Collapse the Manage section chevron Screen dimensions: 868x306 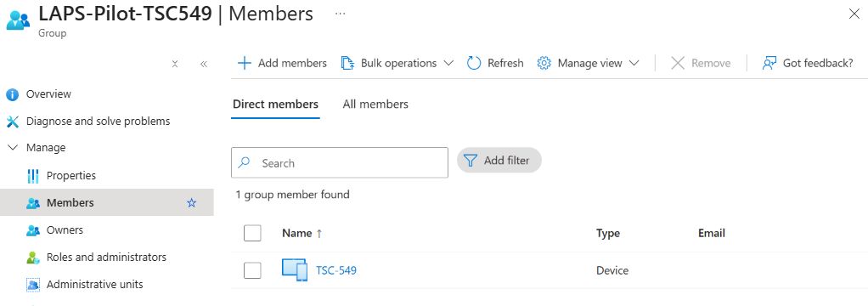pos(13,148)
